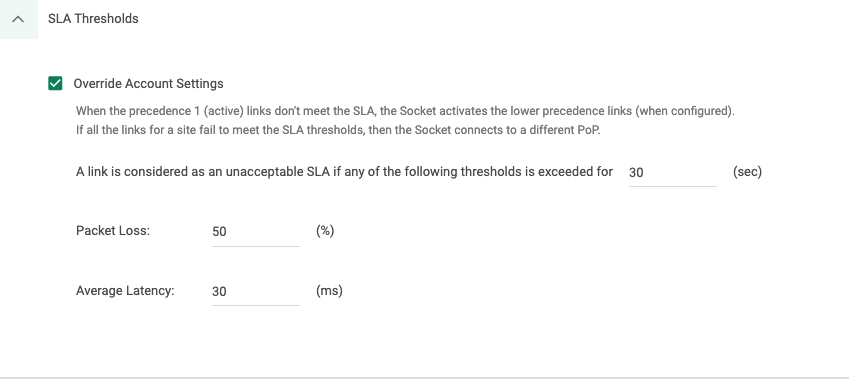Click the value 30 in Average Latency

pos(219,291)
